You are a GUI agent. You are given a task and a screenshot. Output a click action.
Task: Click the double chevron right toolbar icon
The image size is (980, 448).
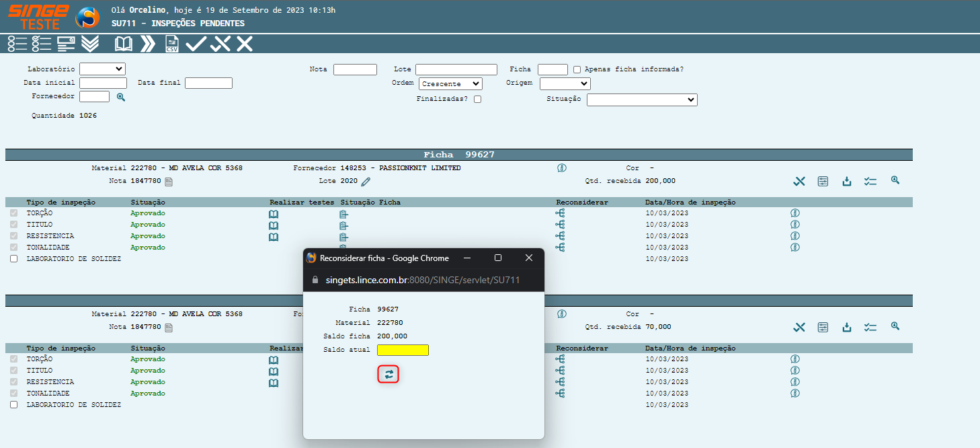point(147,44)
